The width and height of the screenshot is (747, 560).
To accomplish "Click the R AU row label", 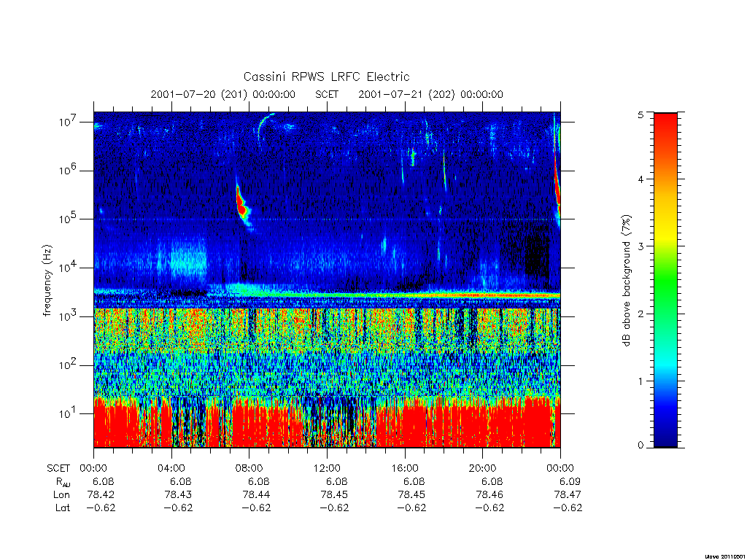I will tap(63, 482).
